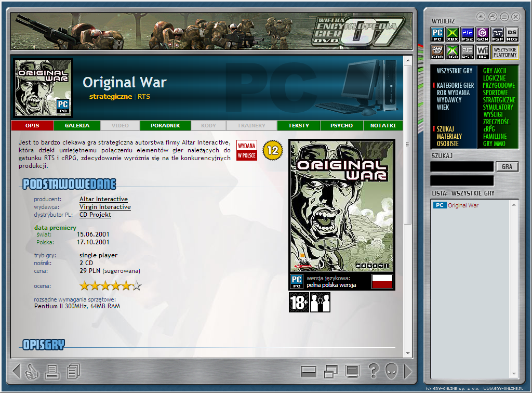Viewport: 532px width, 393px height.
Task: Select WSZYSTKIE GRY menu entry
Action: (454, 71)
